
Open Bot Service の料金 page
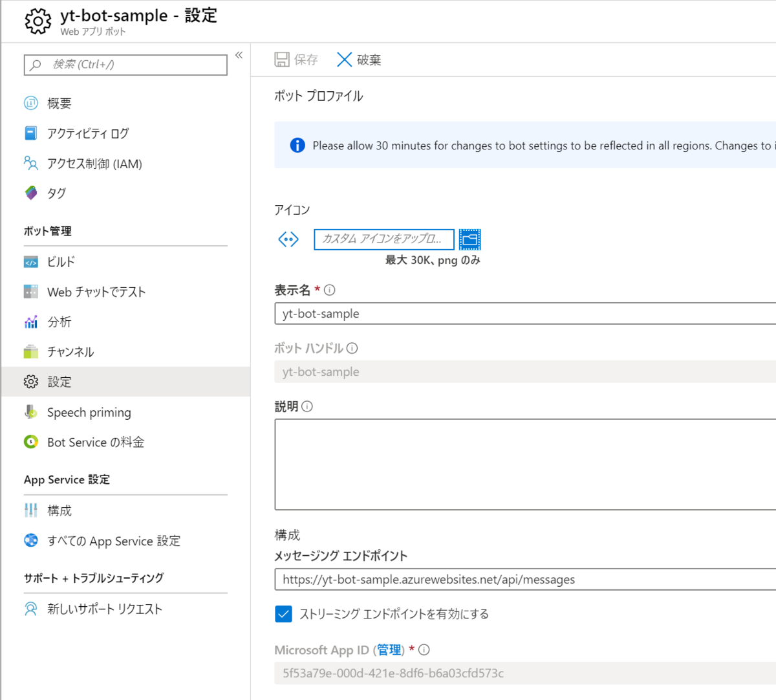(96, 443)
